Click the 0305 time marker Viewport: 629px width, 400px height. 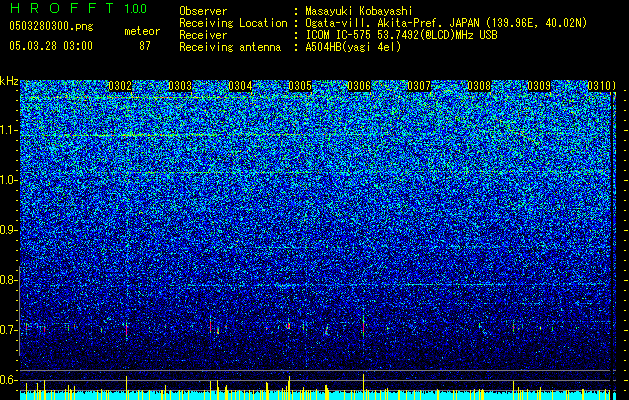click(x=300, y=86)
